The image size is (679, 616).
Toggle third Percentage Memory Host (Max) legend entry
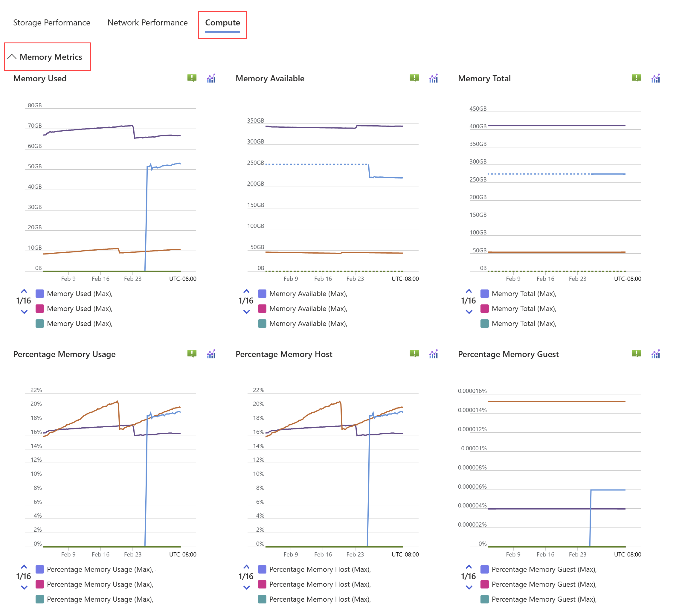click(x=320, y=599)
